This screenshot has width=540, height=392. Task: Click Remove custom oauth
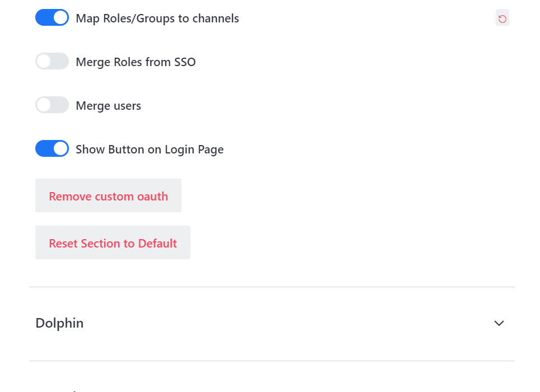tap(108, 196)
